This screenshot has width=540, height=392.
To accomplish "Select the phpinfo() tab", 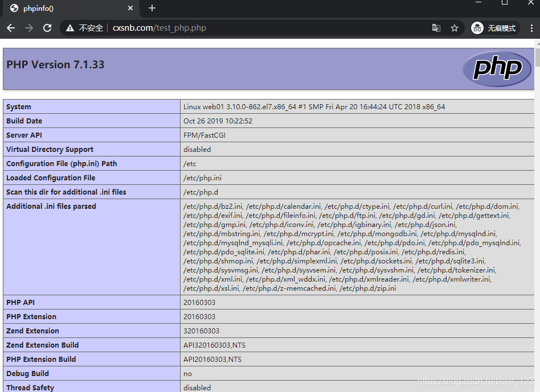I will (71, 9).
